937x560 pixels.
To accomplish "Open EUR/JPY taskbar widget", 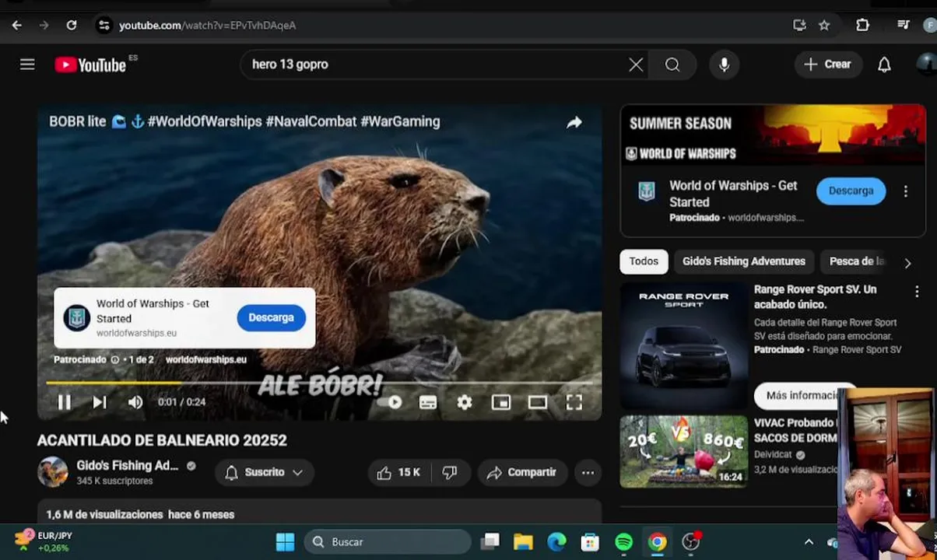I will 44,542.
